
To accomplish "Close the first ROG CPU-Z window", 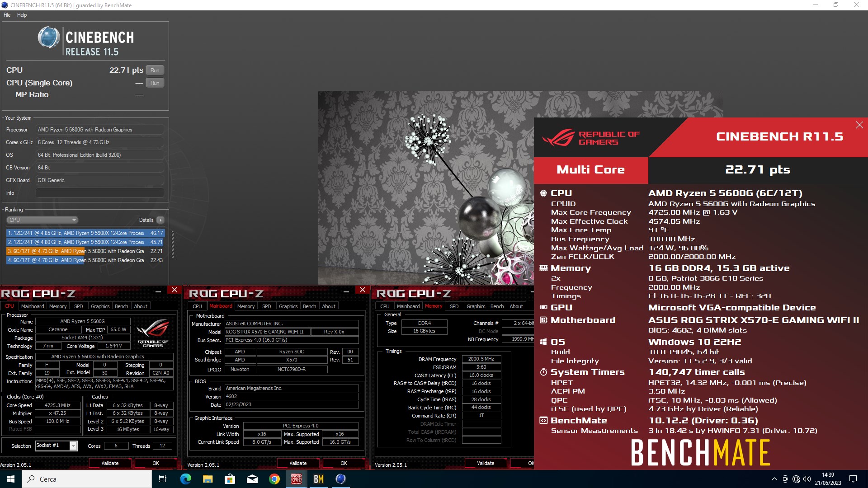I will pos(175,290).
